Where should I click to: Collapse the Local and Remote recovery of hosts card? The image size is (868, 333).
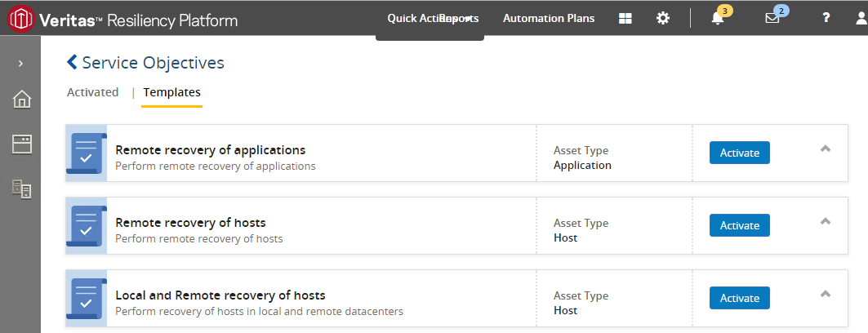point(826,294)
